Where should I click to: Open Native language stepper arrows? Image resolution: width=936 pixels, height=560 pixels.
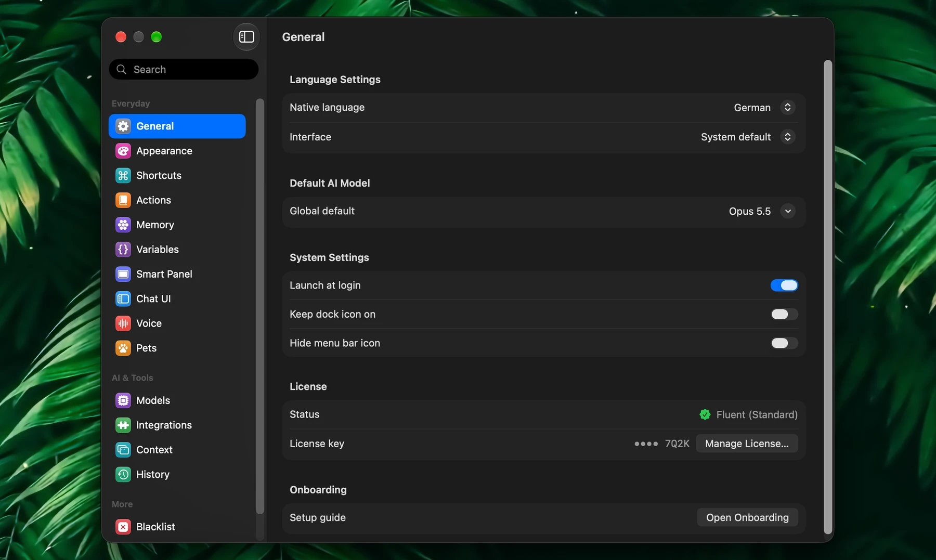[x=788, y=107]
